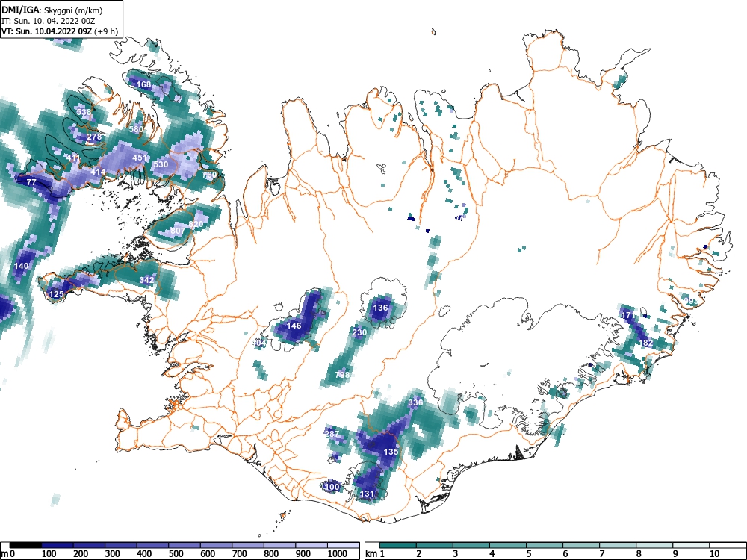Click the visibility value '100' on the map
Image resolution: width=747 pixels, height=560 pixels.
(332, 487)
